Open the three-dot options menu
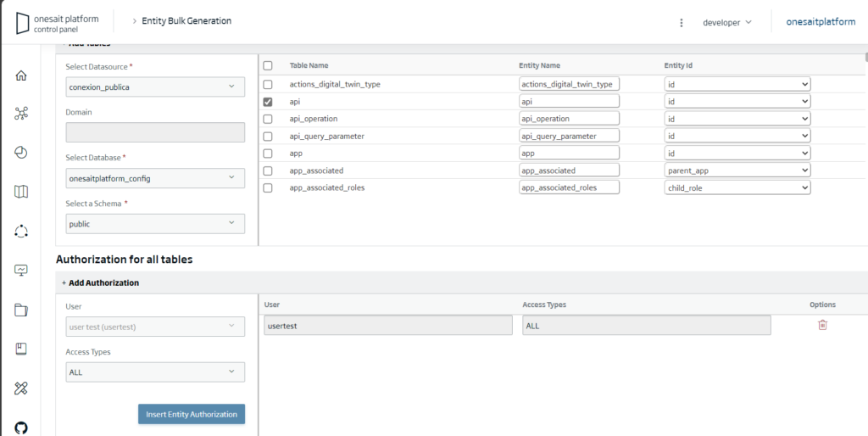The width and height of the screenshot is (868, 436). pyautogui.click(x=682, y=23)
